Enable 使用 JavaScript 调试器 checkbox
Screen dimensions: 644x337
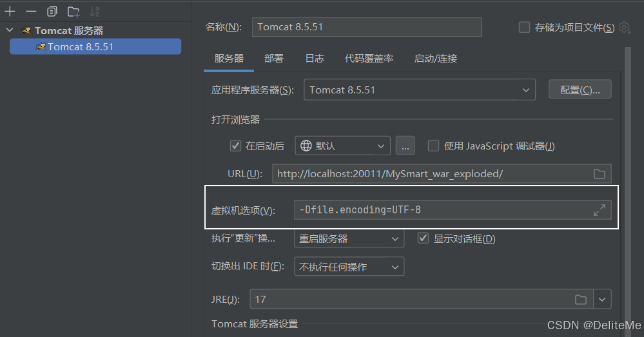click(433, 146)
